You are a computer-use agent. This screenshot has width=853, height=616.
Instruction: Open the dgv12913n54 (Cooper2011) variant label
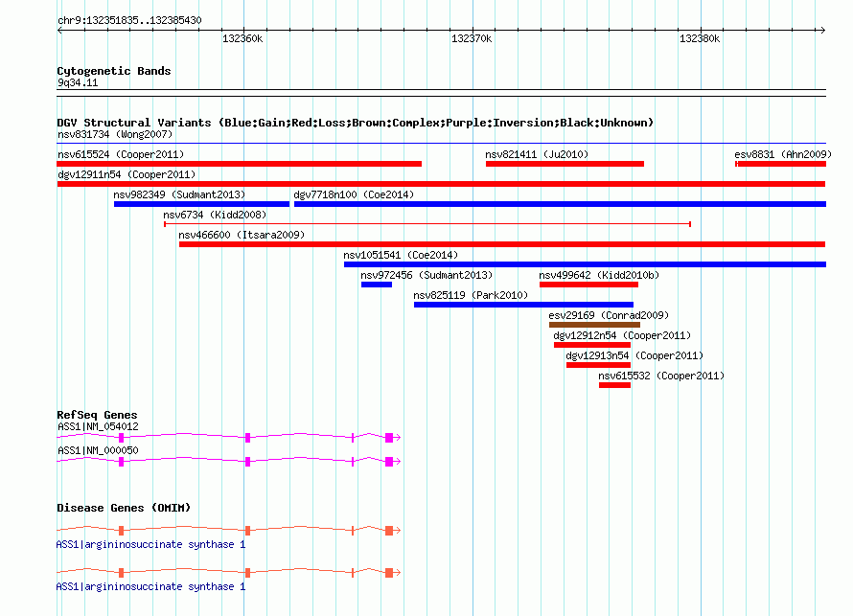pyautogui.click(x=634, y=355)
